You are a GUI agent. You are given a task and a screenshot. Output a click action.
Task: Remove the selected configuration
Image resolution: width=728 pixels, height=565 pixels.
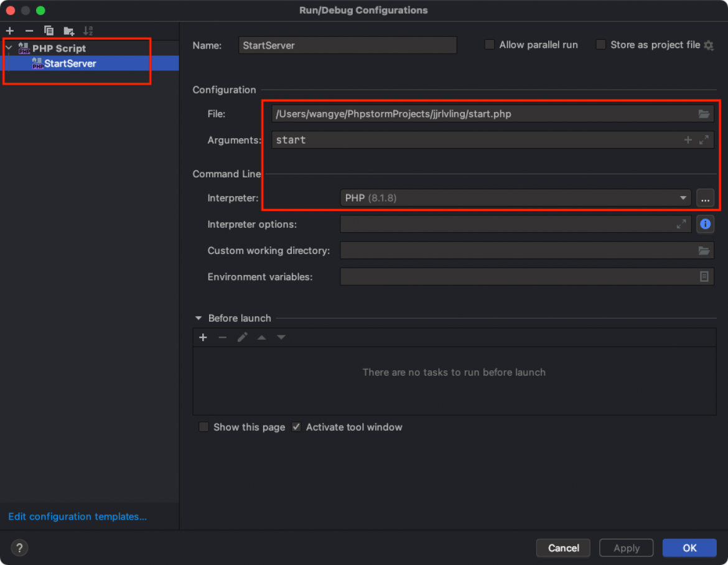(x=29, y=30)
